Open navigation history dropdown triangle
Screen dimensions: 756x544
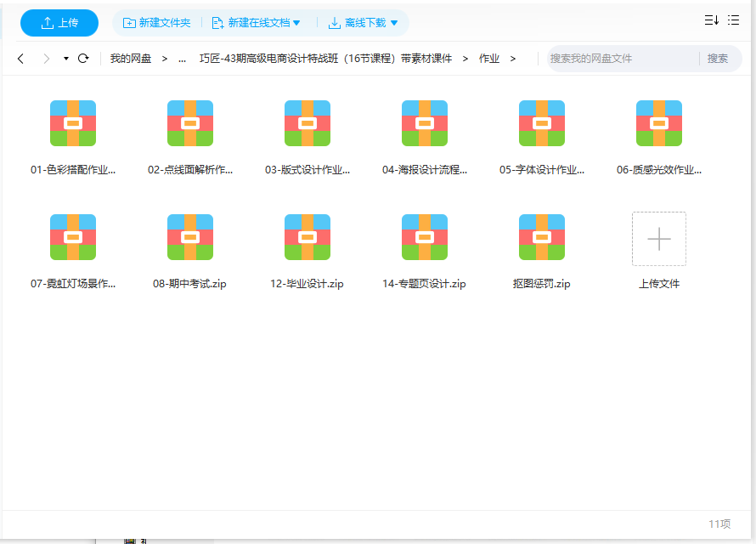[x=66, y=59]
